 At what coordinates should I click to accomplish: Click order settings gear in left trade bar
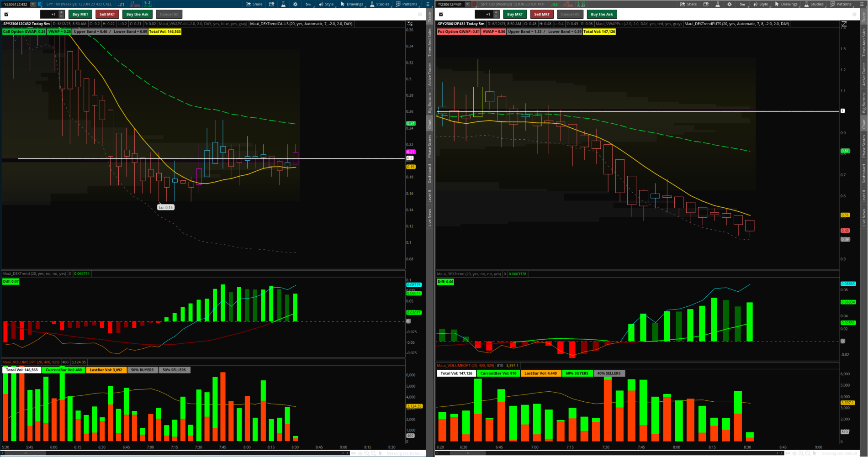[420, 14]
